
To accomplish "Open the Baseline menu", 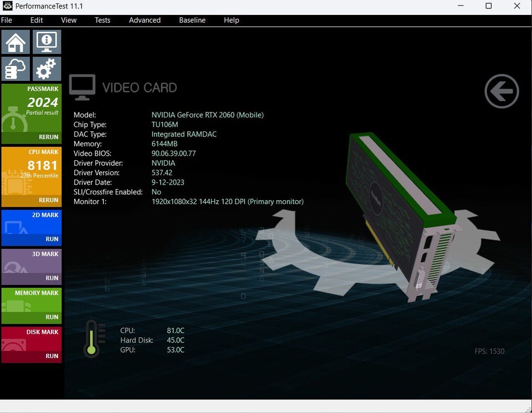I will point(192,20).
